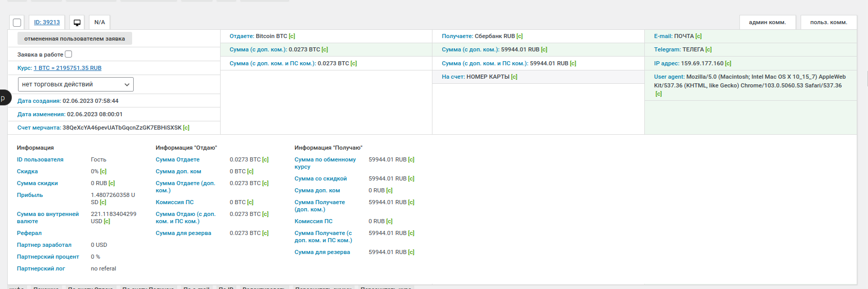Click [c] beside 'Сумма (с доп. ком.): 59944.01 RUB'
The image size is (868, 289).
(x=544, y=49)
